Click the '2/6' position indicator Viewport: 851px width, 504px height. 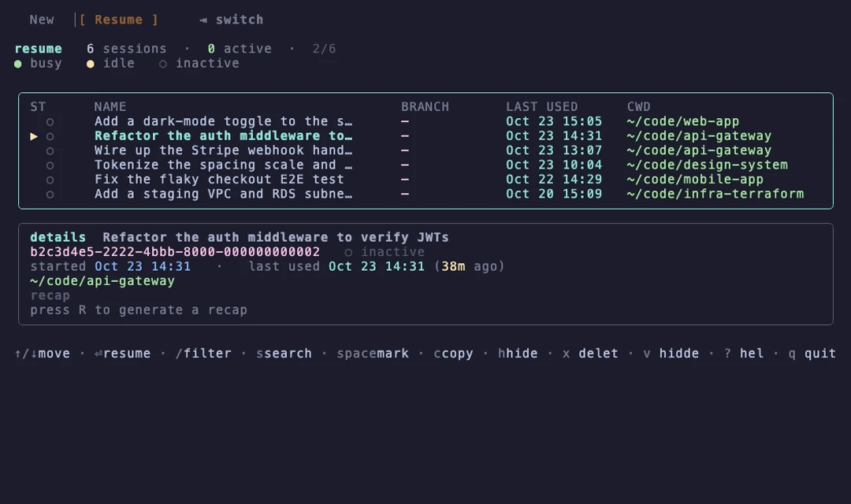pyautogui.click(x=324, y=49)
